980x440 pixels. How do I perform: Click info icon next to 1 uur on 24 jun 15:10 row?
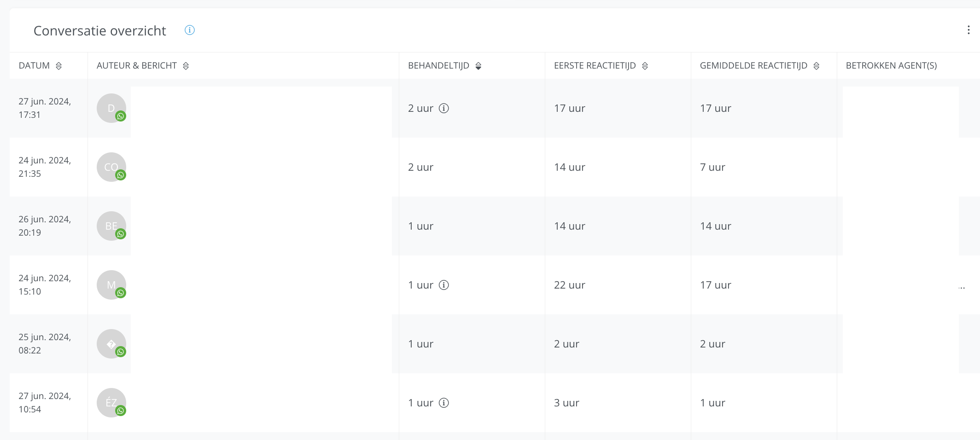tap(444, 285)
